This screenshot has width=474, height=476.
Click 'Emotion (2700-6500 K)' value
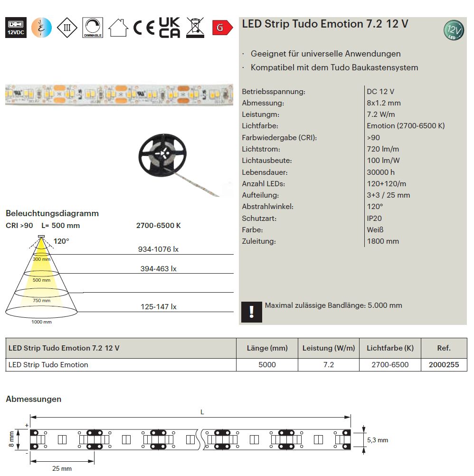click(x=406, y=126)
